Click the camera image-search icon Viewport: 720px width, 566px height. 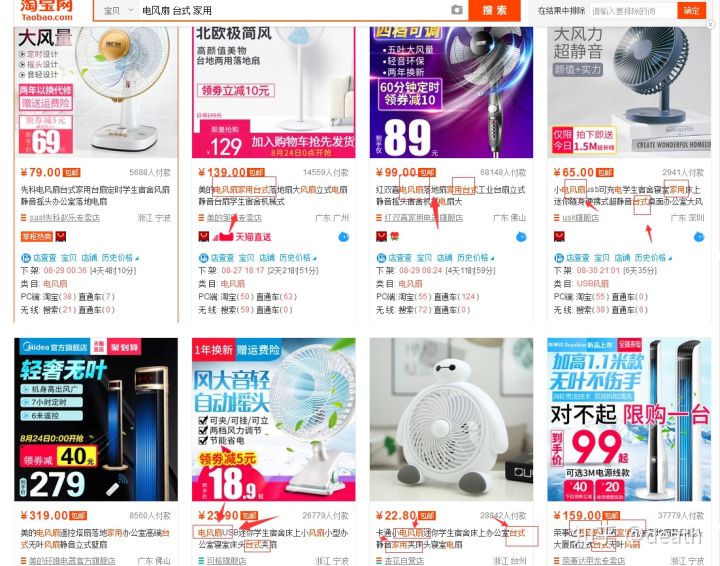[456, 10]
